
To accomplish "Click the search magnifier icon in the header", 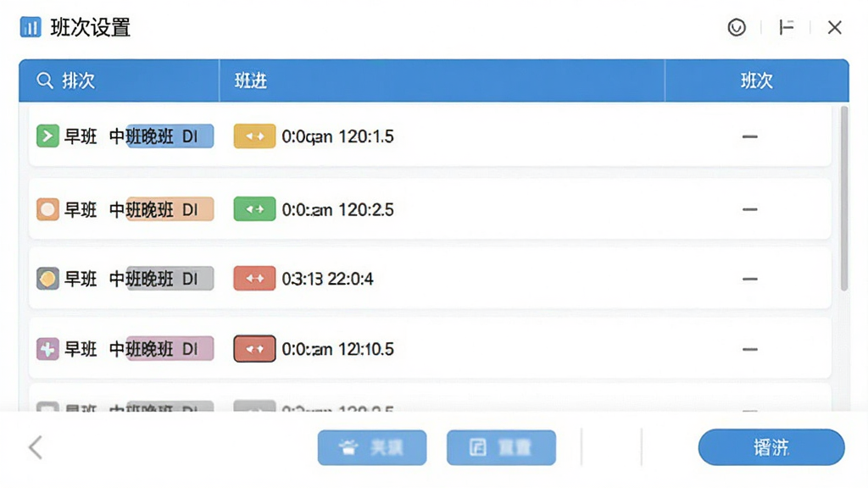I will point(45,80).
